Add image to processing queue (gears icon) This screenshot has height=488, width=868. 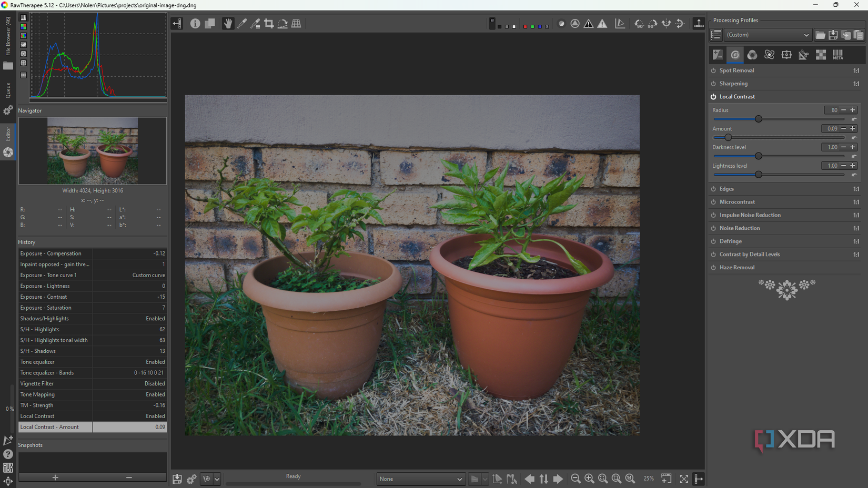click(x=191, y=479)
